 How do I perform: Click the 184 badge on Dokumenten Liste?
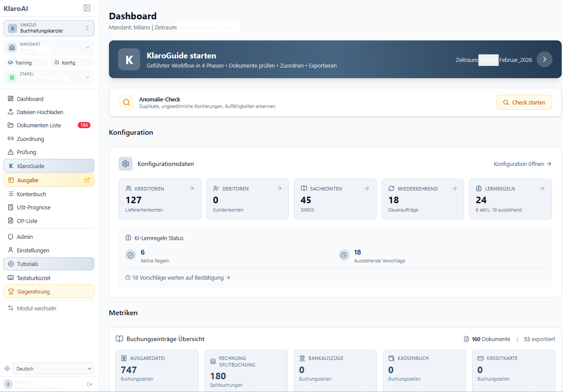(84, 125)
